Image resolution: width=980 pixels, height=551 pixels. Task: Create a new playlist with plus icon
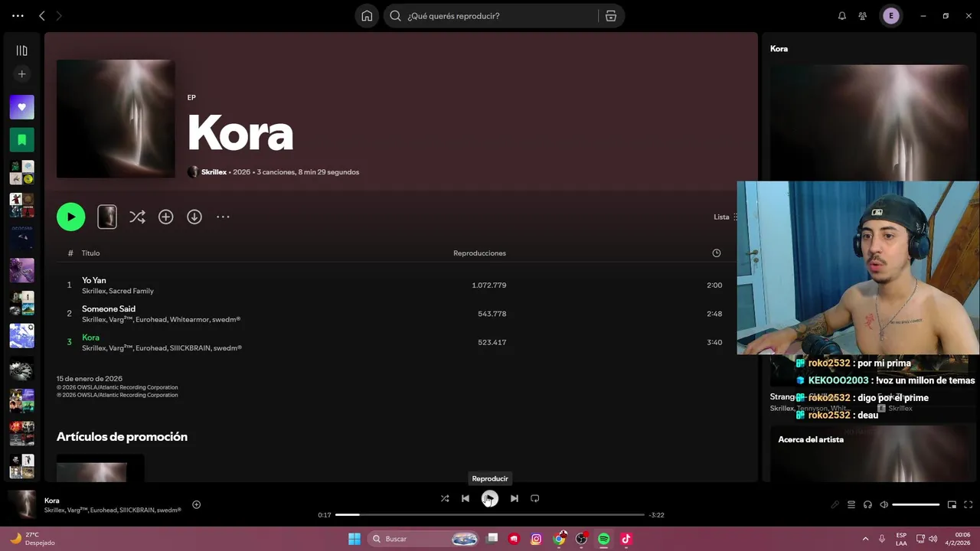click(x=21, y=74)
